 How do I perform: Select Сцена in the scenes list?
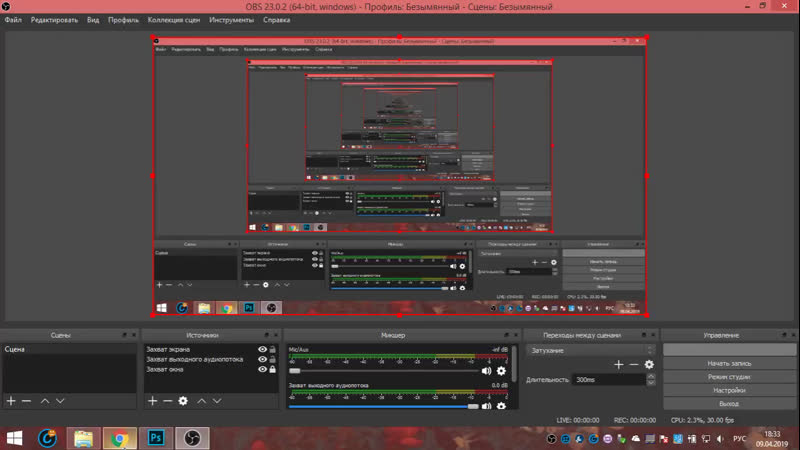point(69,349)
